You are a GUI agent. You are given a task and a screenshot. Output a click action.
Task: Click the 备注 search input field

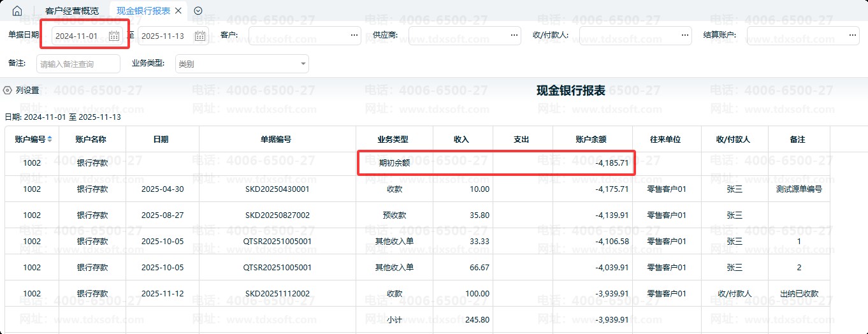coord(78,64)
